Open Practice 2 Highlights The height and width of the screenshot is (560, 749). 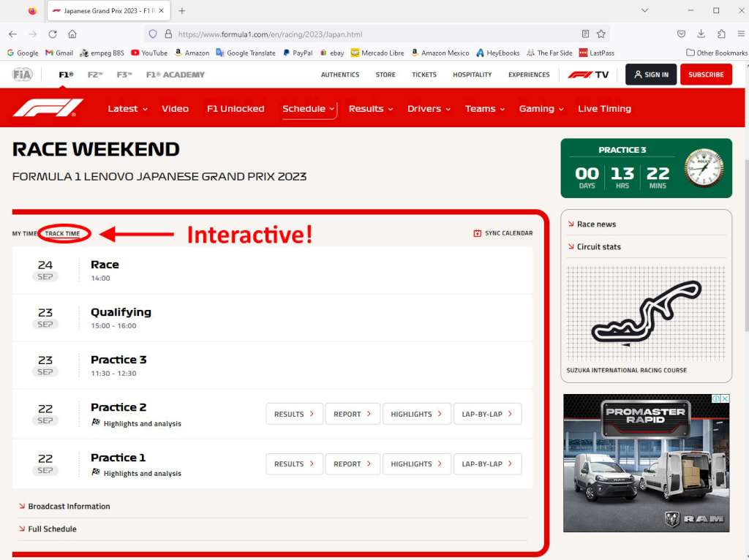pyautogui.click(x=416, y=414)
